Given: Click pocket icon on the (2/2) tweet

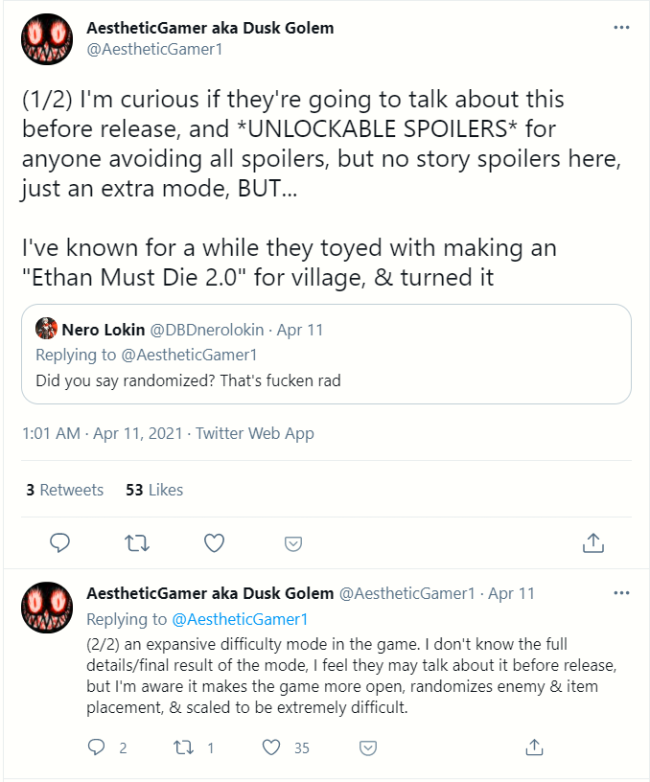Looking at the screenshot, I should pyautogui.click(x=368, y=748).
